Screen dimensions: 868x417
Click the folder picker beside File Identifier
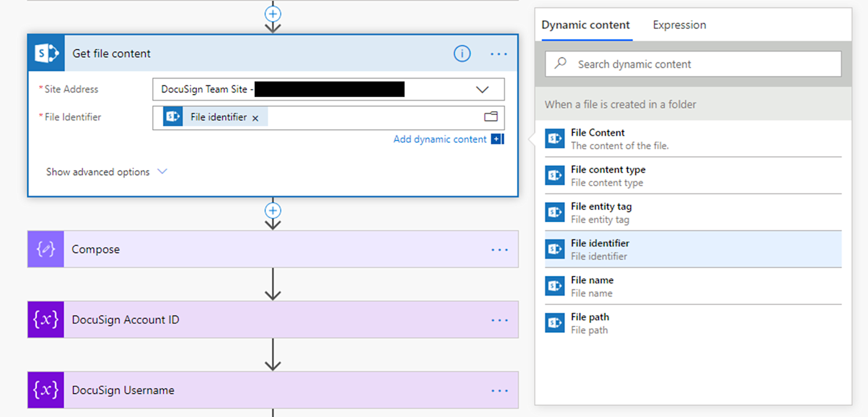pyautogui.click(x=491, y=116)
